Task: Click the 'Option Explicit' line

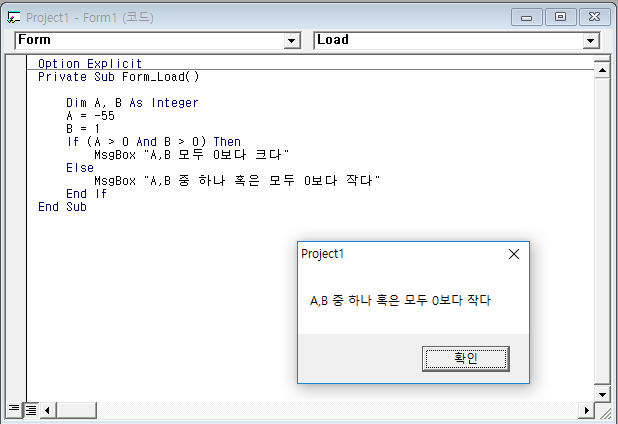Action: click(x=90, y=63)
